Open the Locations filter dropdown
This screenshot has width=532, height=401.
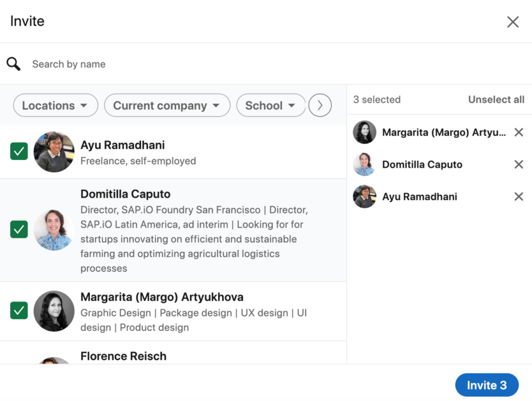[56, 105]
